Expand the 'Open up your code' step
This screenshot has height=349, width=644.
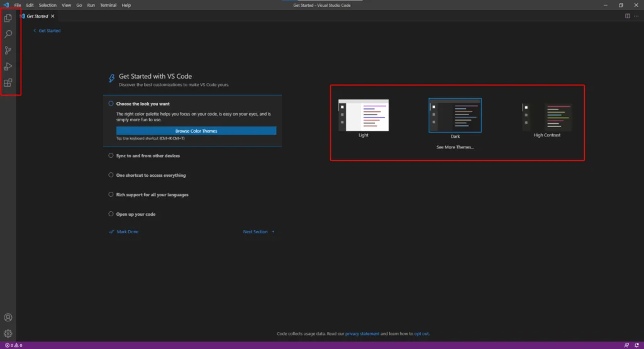pyautogui.click(x=136, y=214)
